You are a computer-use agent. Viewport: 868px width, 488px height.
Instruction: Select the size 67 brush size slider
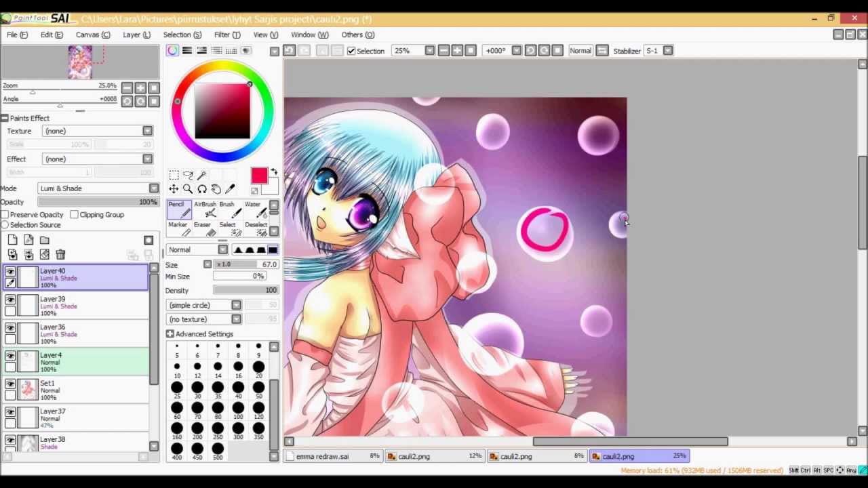[245, 264]
